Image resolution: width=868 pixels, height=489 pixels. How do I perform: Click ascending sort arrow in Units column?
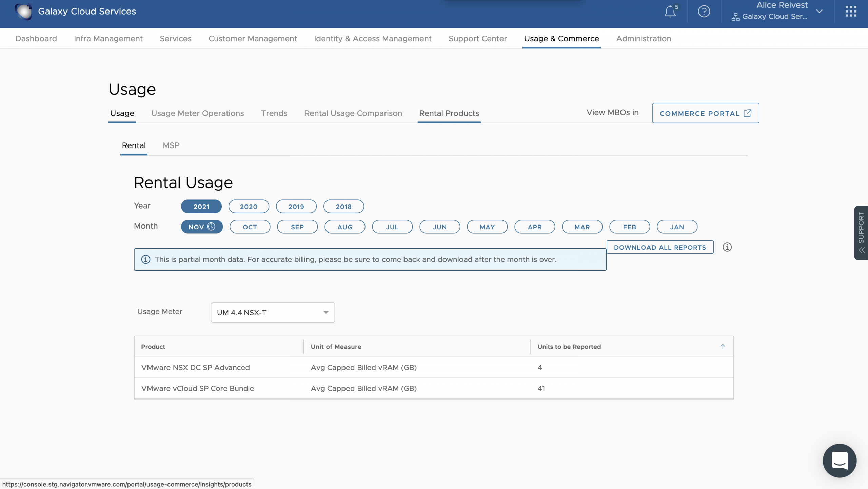(x=723, y=347)
